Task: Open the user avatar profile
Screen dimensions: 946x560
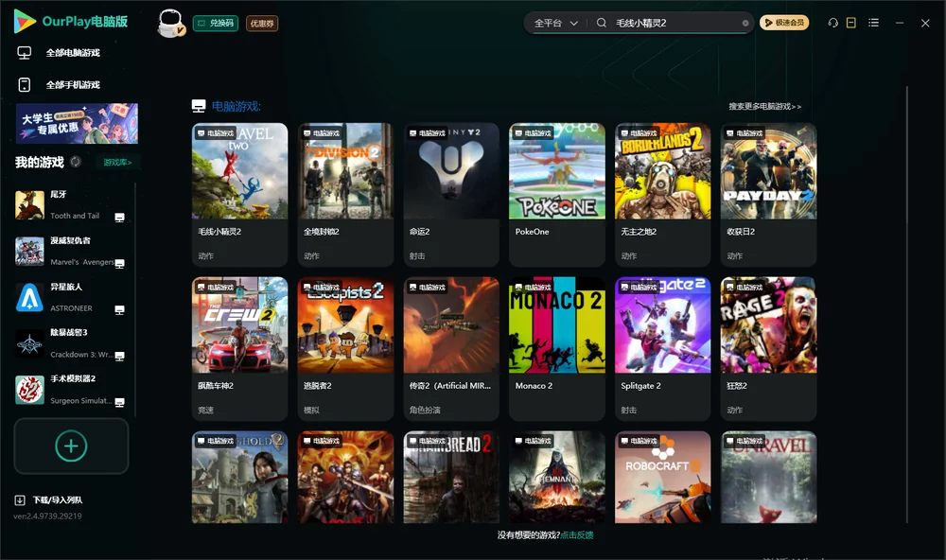Action: (170, 24)
